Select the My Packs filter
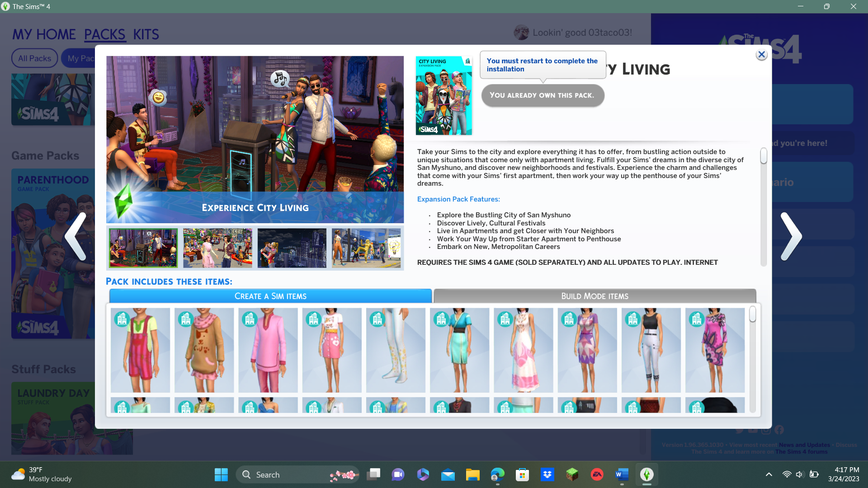Screen dimensions: 868x488 click(79, 58)
